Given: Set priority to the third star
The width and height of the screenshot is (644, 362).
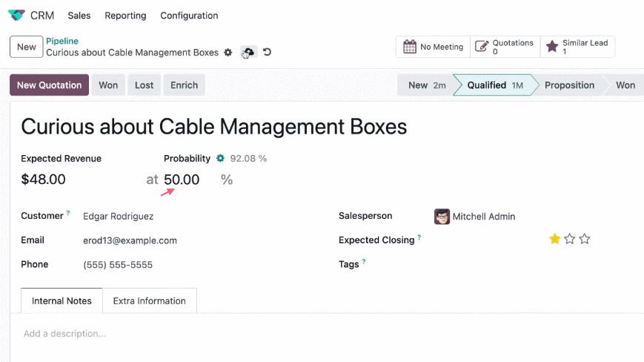Looking at the screenshot, I should coord(585,239).
